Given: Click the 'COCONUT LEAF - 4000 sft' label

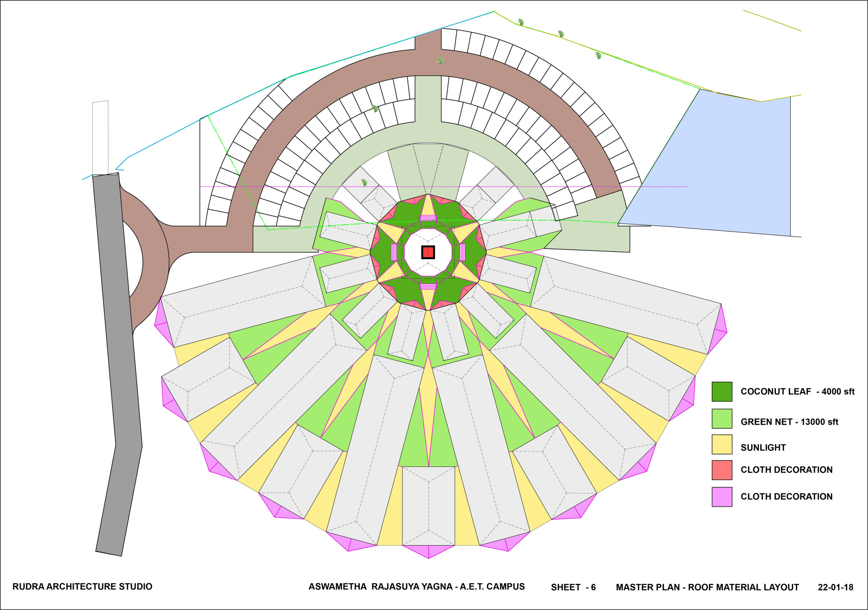Looking at the screenshot, I should click(x=797, y=391).
